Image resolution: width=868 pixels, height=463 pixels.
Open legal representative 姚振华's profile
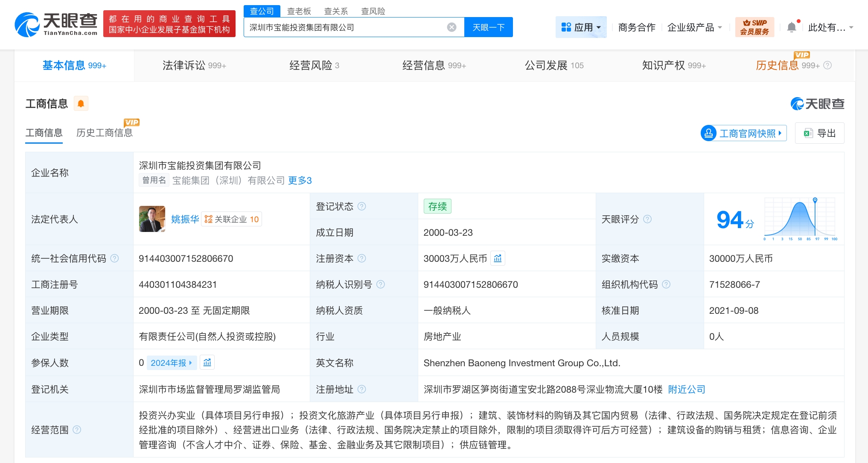coord(185,219)
